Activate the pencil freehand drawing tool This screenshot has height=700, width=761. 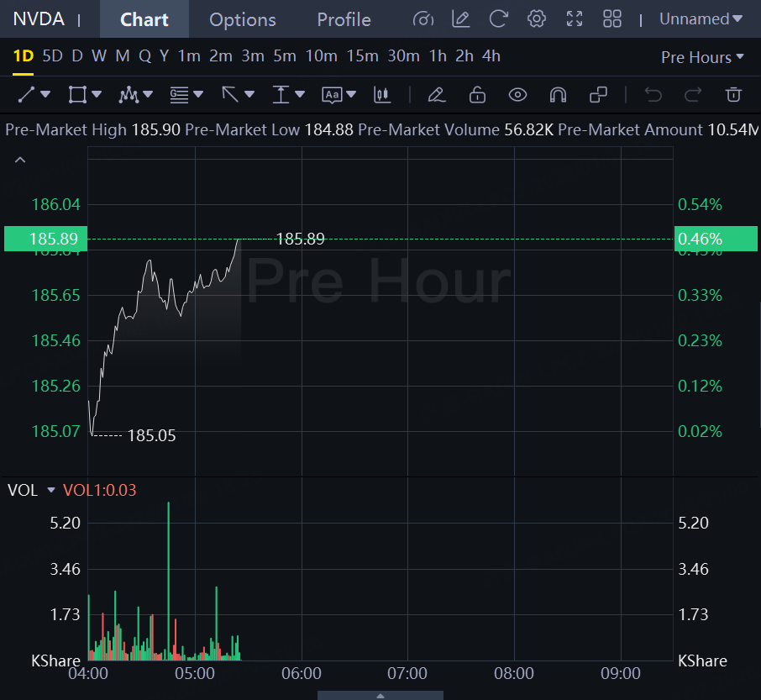coord(436,94)
